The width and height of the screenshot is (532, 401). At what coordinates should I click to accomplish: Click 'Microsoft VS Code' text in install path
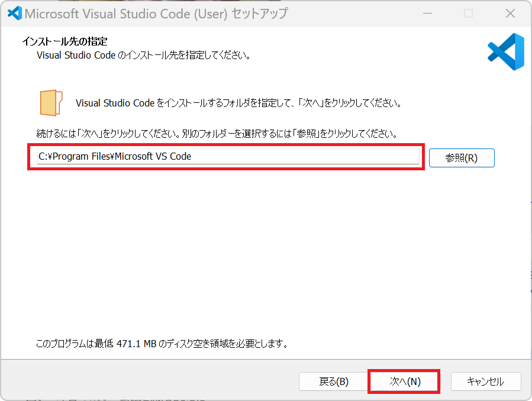click(x=153, y=156)
